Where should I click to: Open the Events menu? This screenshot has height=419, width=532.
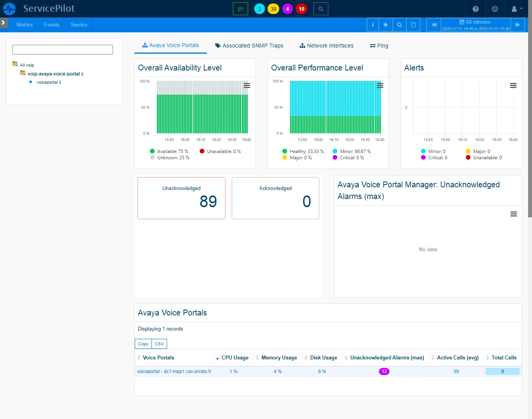(51, 25)
